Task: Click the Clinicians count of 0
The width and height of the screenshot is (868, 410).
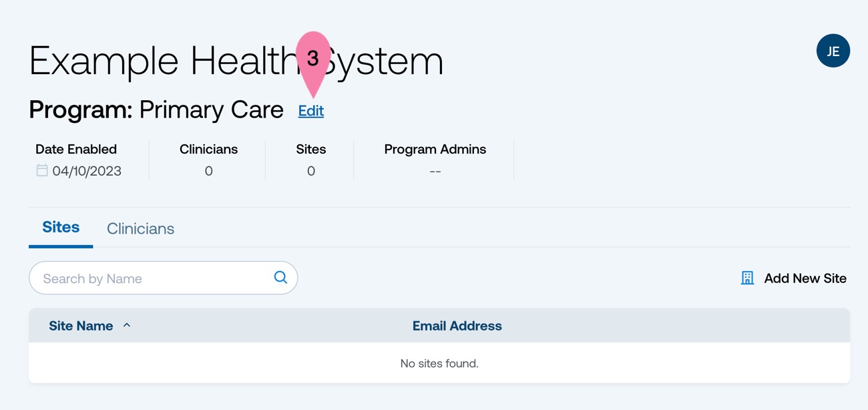Action: pyautogui.click(x=208, y=171)
